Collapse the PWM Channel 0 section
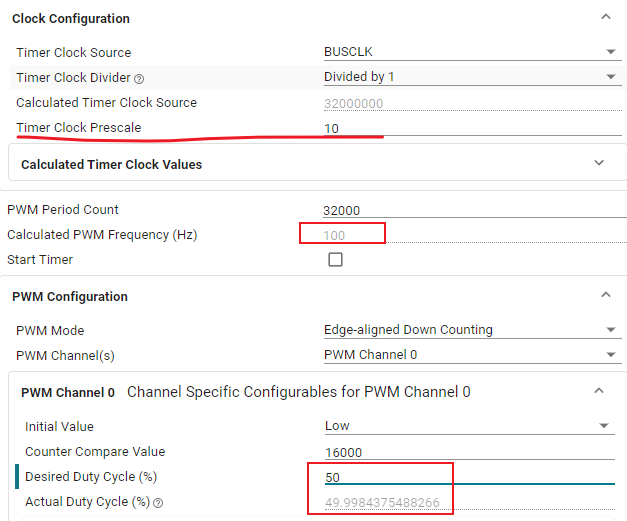The width and height of the screenshot is (627, 521). pyautogui.click(x=599, y=391)
